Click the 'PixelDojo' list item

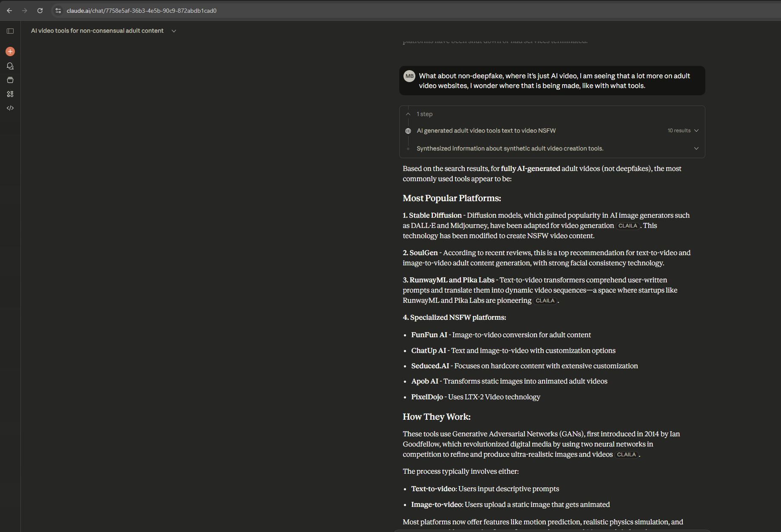pos(475,397)
